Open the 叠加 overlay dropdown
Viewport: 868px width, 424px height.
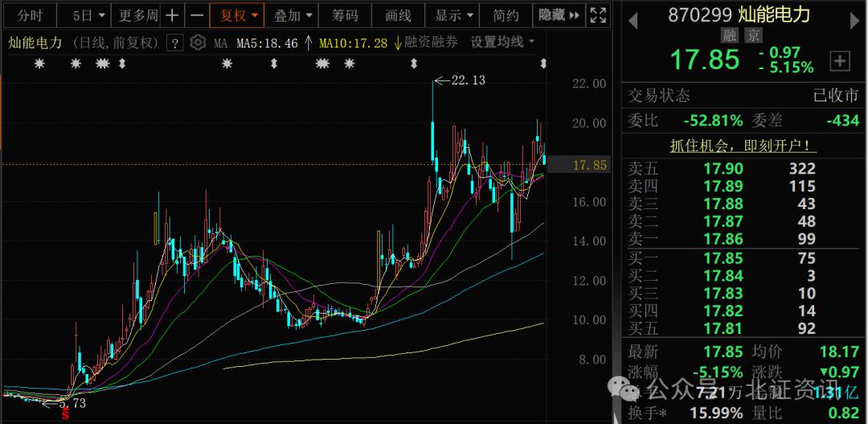293,15
